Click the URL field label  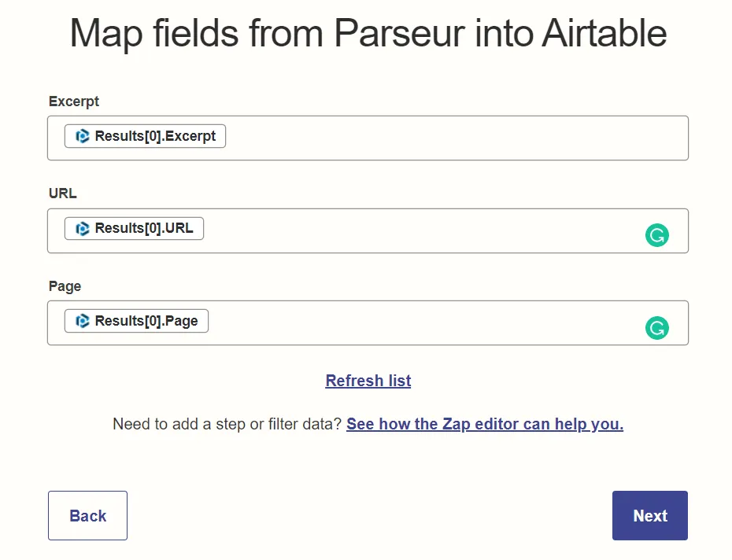[62, 193]
